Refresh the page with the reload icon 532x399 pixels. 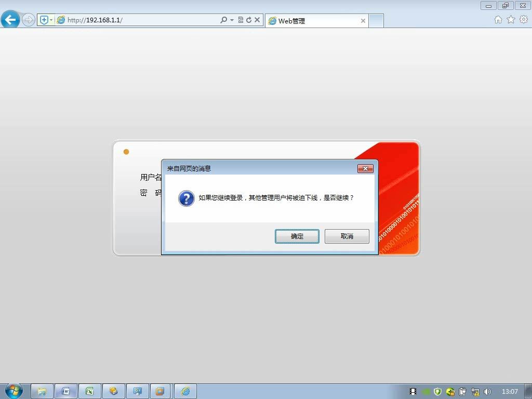(x=249, y=20)
